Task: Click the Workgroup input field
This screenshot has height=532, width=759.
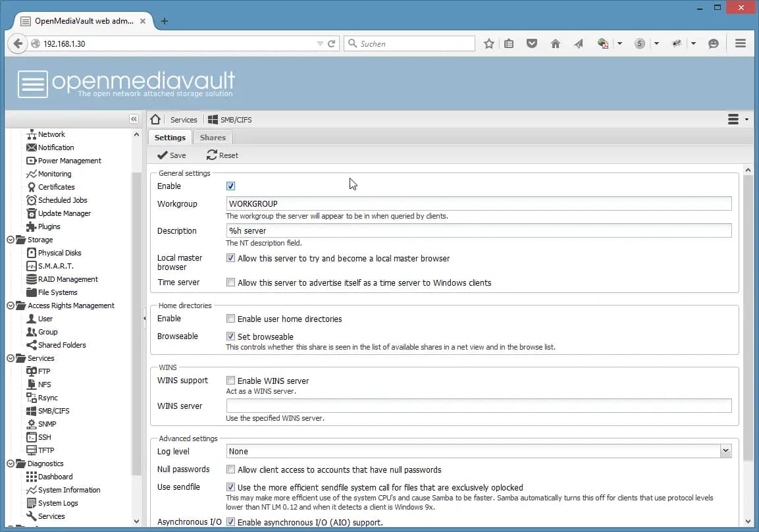Action: [x=479, y=203]
